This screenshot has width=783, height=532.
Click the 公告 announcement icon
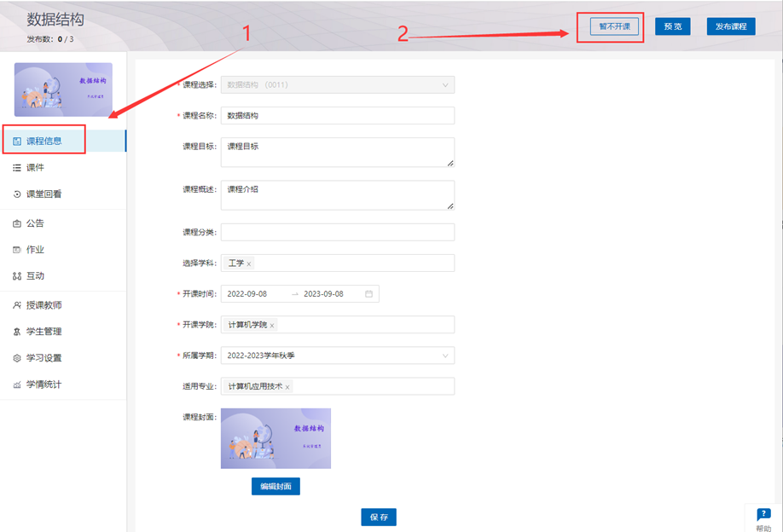point(17,223)
